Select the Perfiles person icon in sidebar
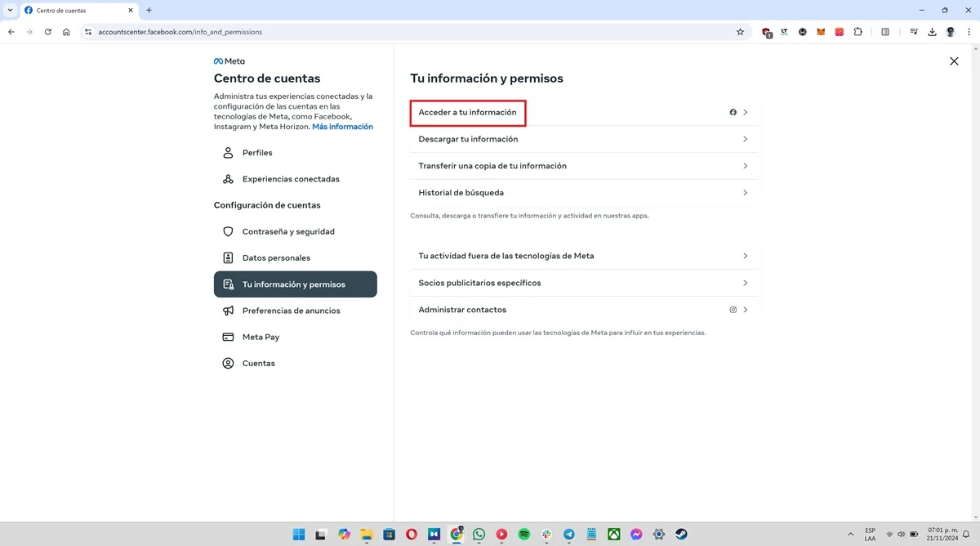The width and height of the screenshot is (980, 546). coord(228,152)
